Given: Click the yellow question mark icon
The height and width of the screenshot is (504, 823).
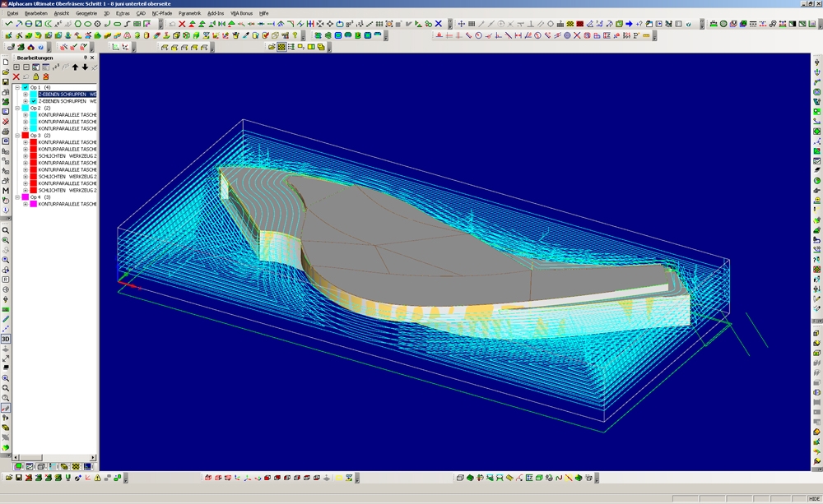Looking at the screenshot, I should pos(295,35).
